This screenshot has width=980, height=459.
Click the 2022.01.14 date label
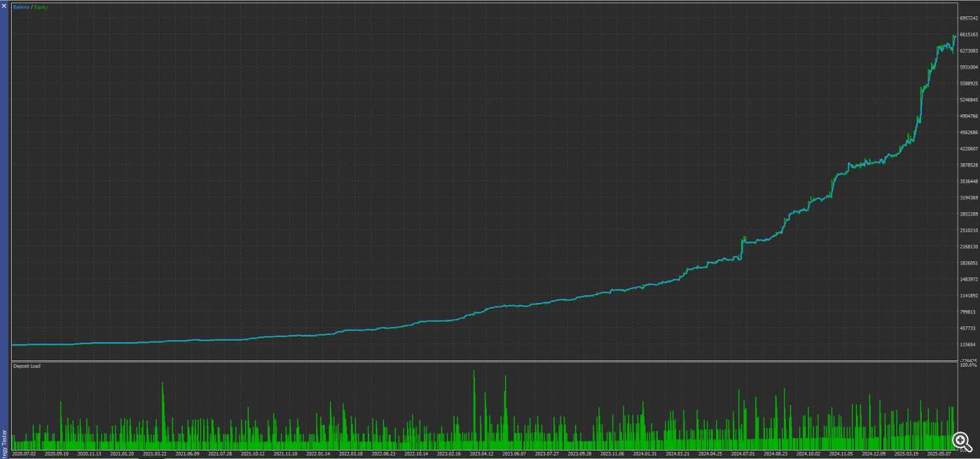click(x=318, y=453)
